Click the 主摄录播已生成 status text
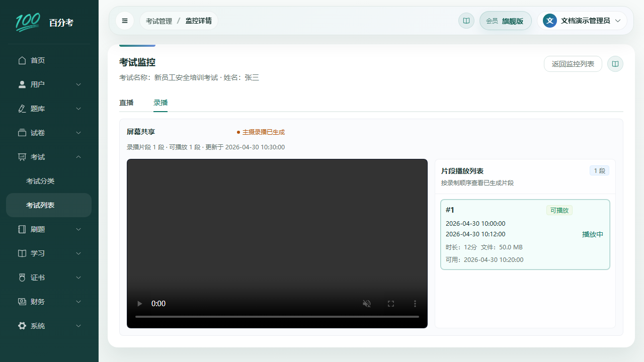 pos(264,132)
